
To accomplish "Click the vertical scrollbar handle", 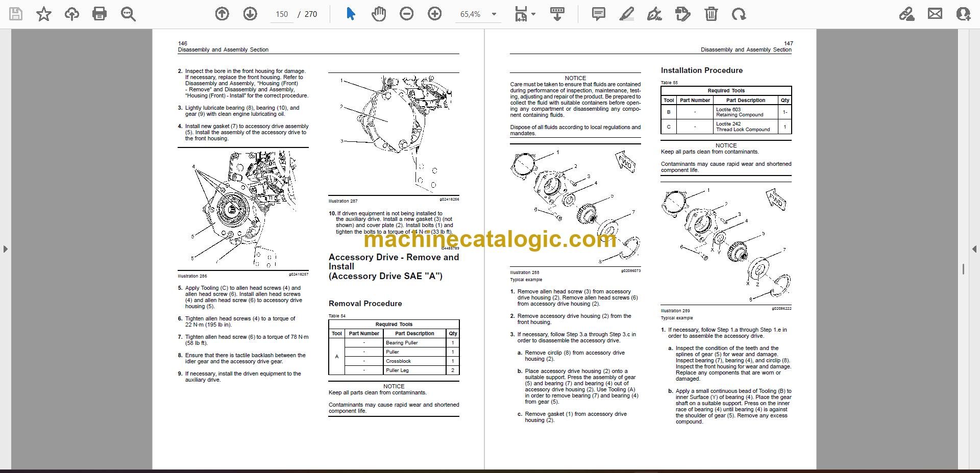I will tap(963, 269).
